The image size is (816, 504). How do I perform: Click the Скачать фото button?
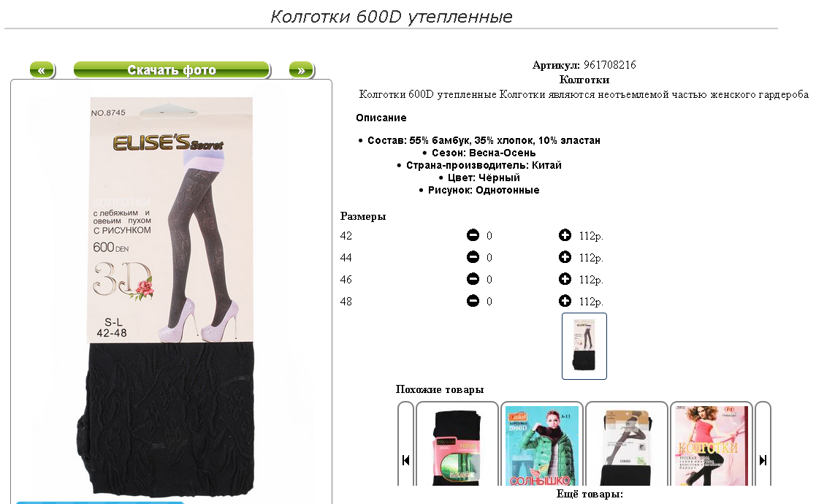(x=172, y=70)
